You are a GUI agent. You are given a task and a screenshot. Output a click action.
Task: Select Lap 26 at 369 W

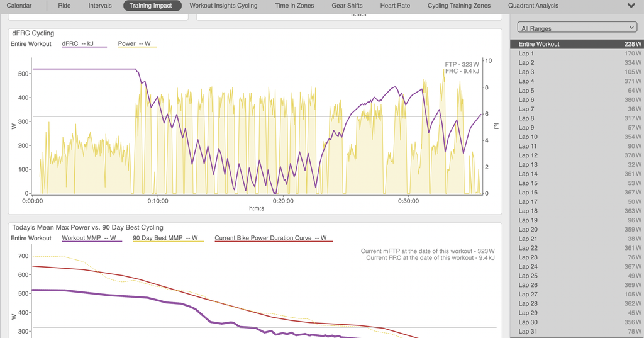pyautogui.click(x=577, y=285)
